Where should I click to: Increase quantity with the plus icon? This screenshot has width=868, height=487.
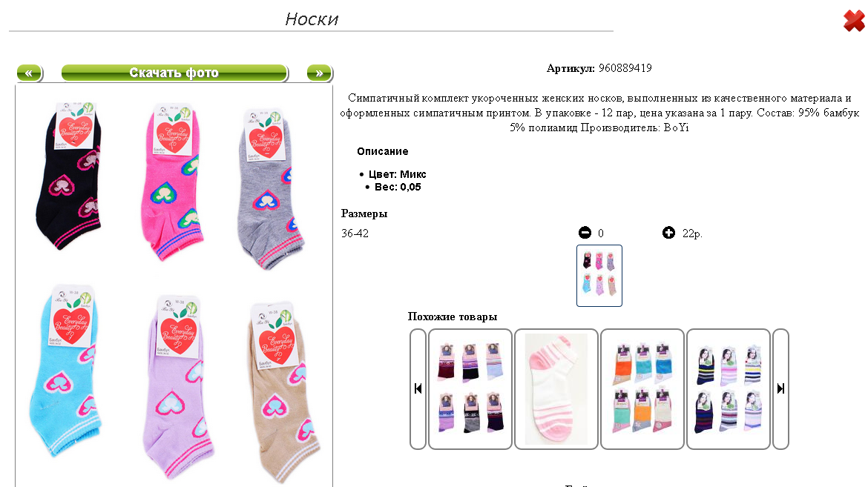coord(668,233)
